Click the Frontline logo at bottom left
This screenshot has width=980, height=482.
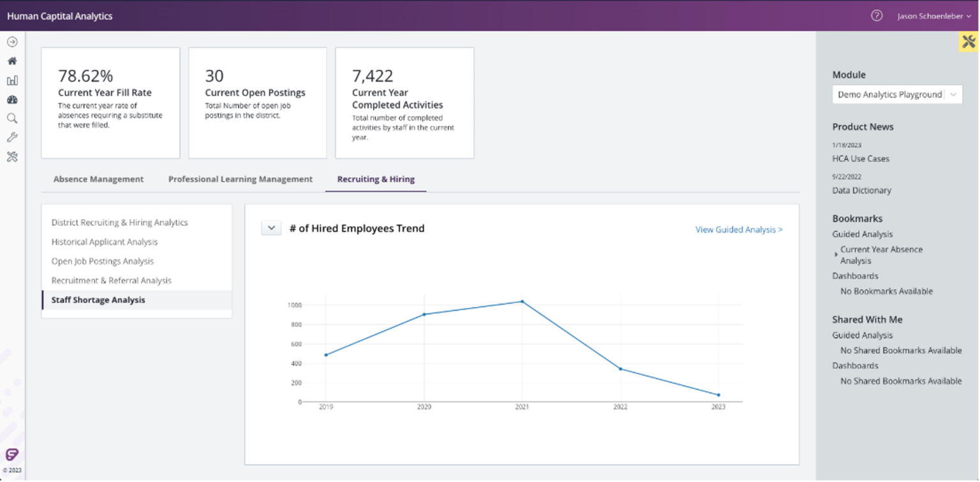coord(12,454)
